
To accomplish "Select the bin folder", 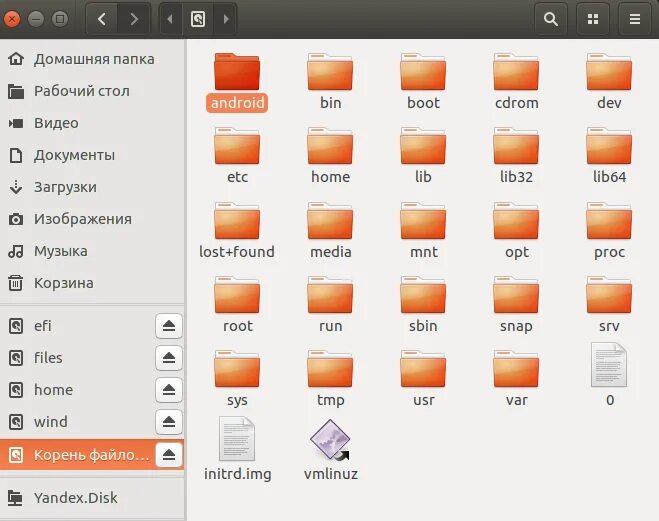I will (x=330, y=82).
